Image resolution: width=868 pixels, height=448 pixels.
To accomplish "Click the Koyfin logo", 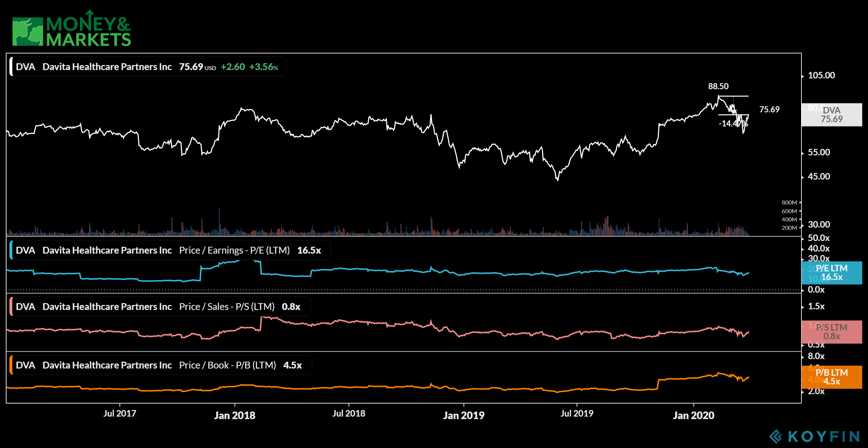I will pyautogui.click(x=814, y=436).
